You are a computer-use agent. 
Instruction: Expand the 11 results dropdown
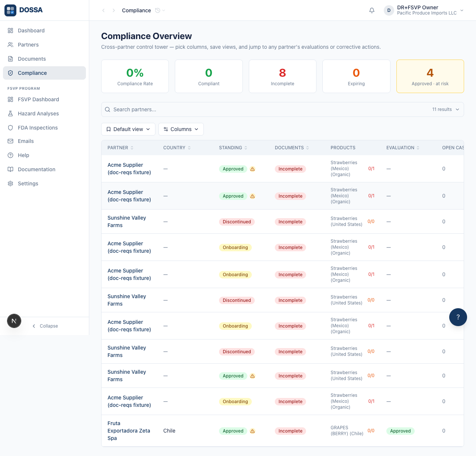click(446, 109)
